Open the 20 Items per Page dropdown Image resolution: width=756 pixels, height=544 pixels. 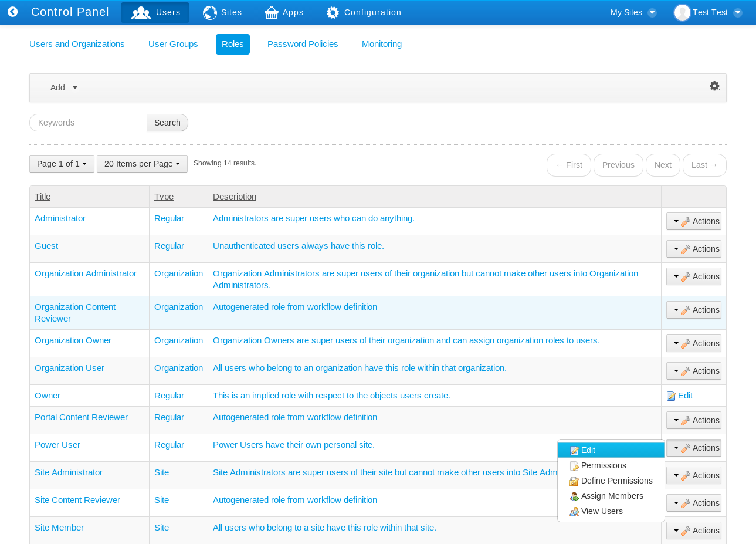(x=142, y=164)
